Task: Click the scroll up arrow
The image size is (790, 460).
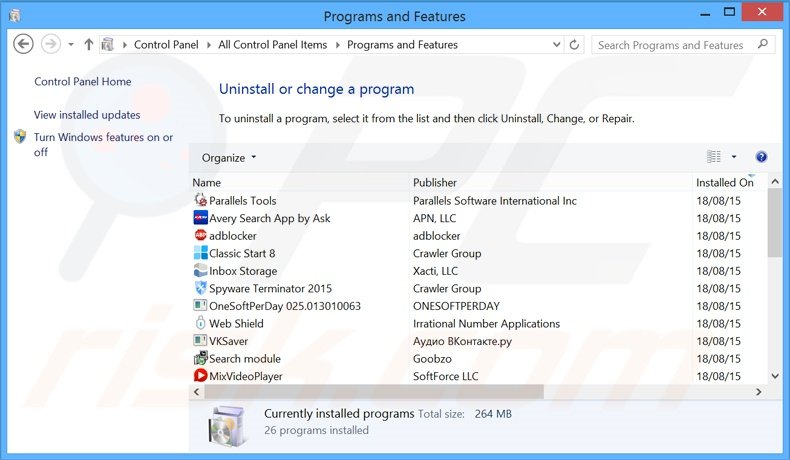Action: click(x=775, y=181)
